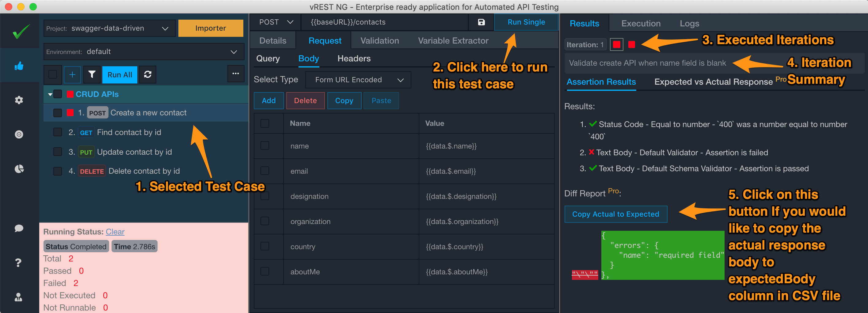
Task: Select the Assertion Results tab
Action: pyautogui.click(x=601, y=82)
